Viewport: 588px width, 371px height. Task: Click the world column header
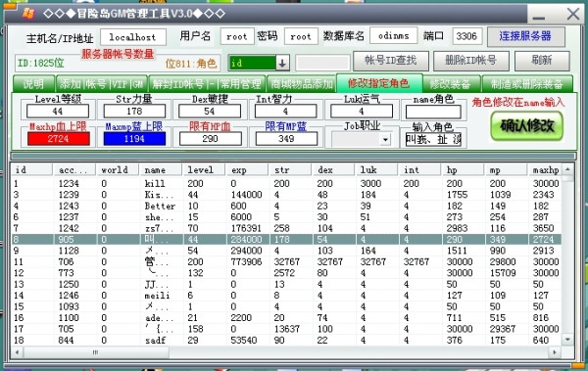click(117, 169)
